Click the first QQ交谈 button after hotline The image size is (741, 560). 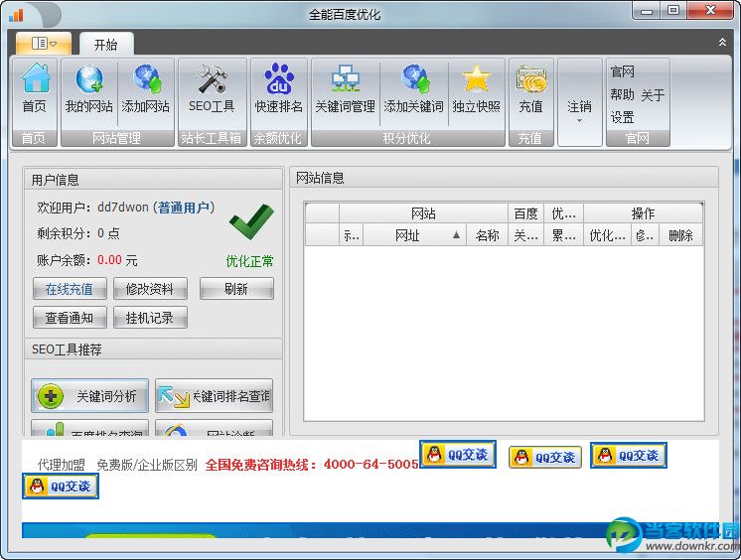(458, 455)
